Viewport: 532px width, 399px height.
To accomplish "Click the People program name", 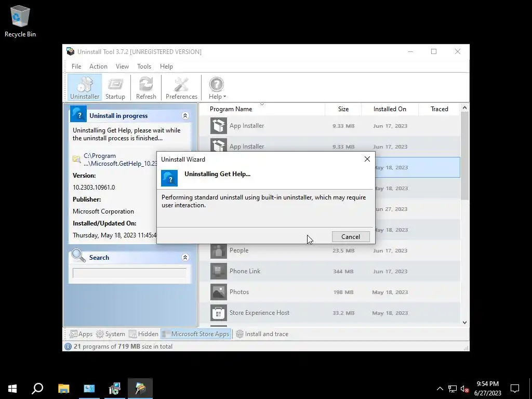I will coord(239,250).
